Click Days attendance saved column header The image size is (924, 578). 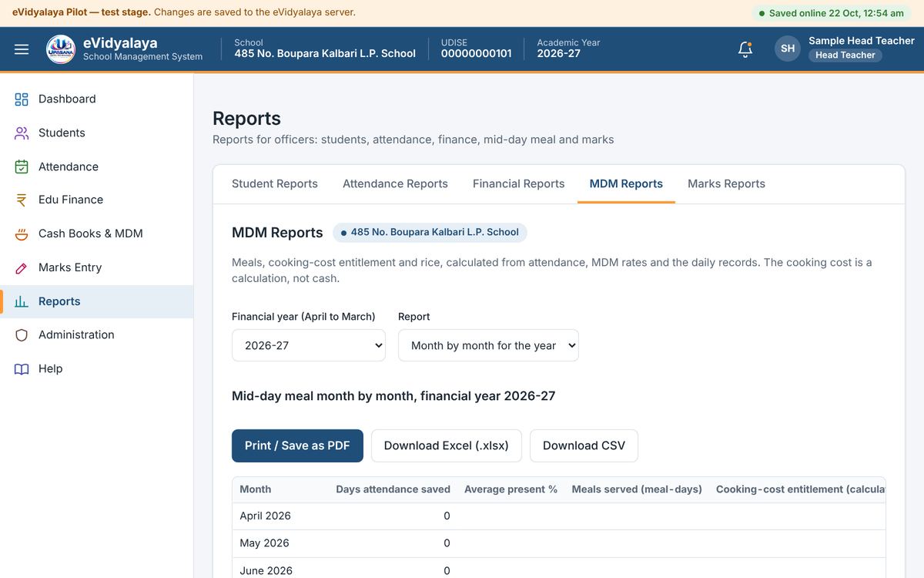(x=393, y=489)
